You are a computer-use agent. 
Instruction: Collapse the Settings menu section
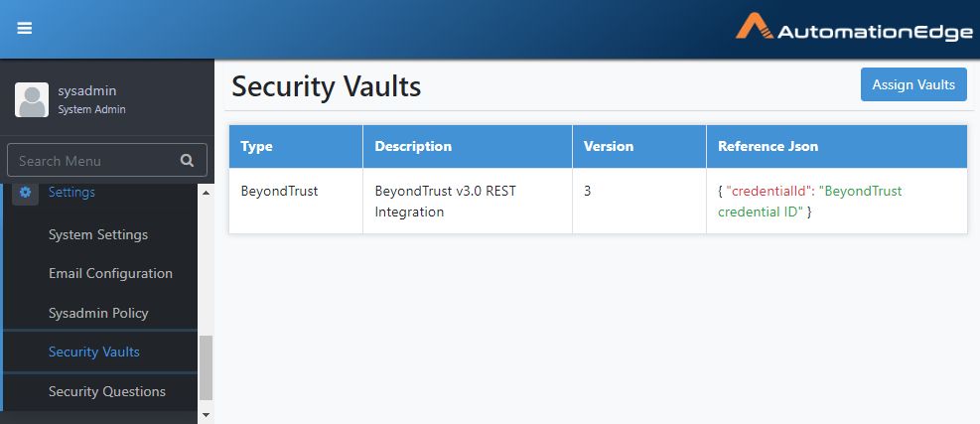coord(71,193)
